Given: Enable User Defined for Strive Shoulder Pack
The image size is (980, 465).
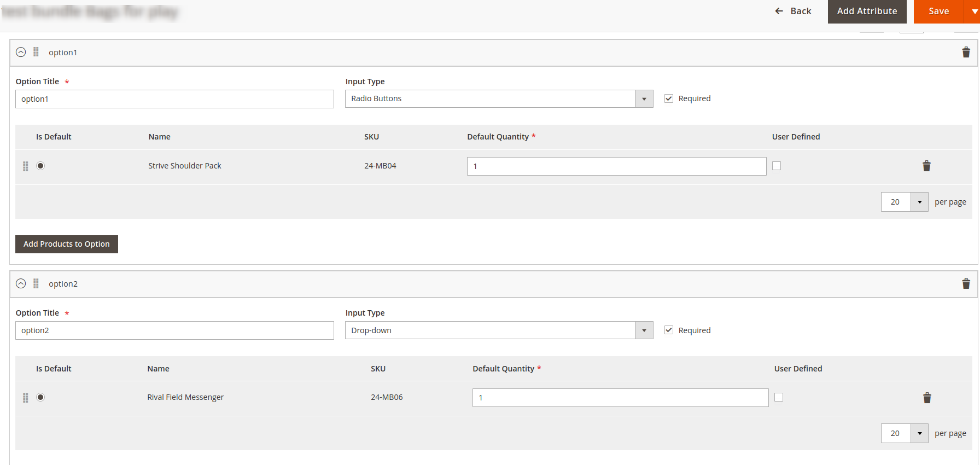Looking at the screenshot, I should tap(777, 166).
